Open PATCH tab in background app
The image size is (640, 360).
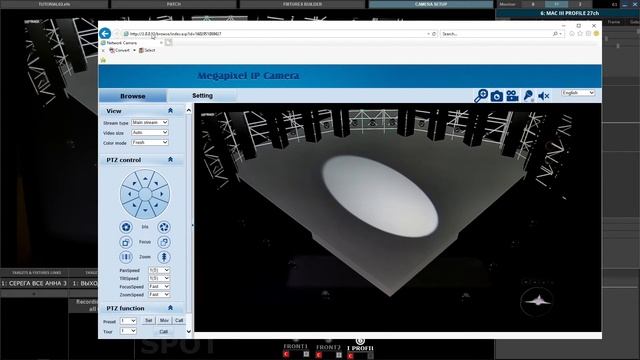(174, 4)
